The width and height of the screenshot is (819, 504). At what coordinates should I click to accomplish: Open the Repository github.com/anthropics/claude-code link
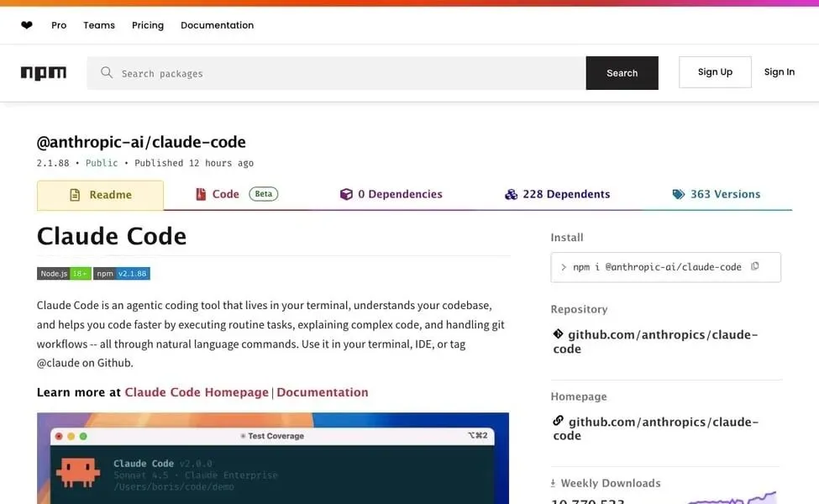point(655,342)
